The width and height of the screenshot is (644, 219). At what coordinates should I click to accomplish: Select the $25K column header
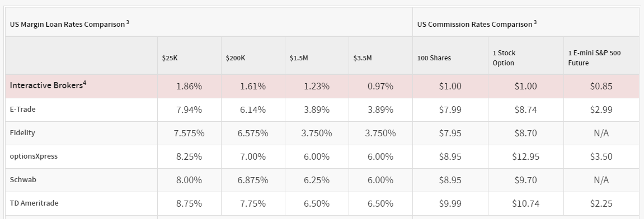(170, 58)
